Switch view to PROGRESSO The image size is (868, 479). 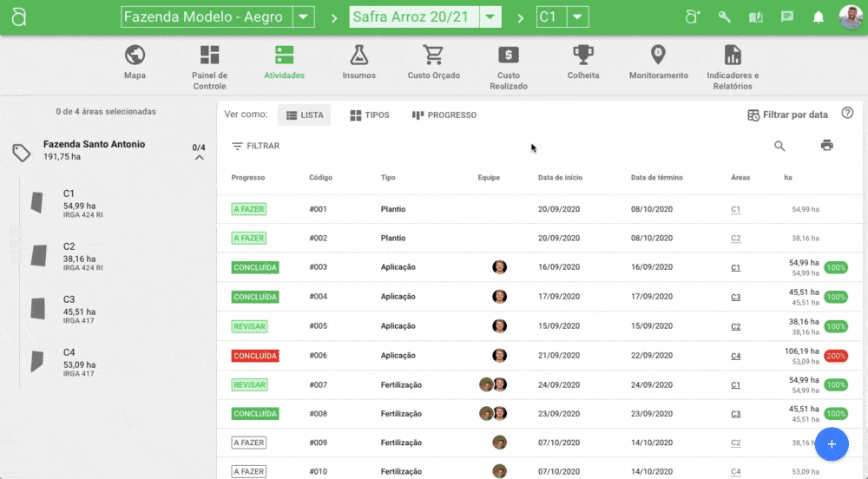(444, 115)
